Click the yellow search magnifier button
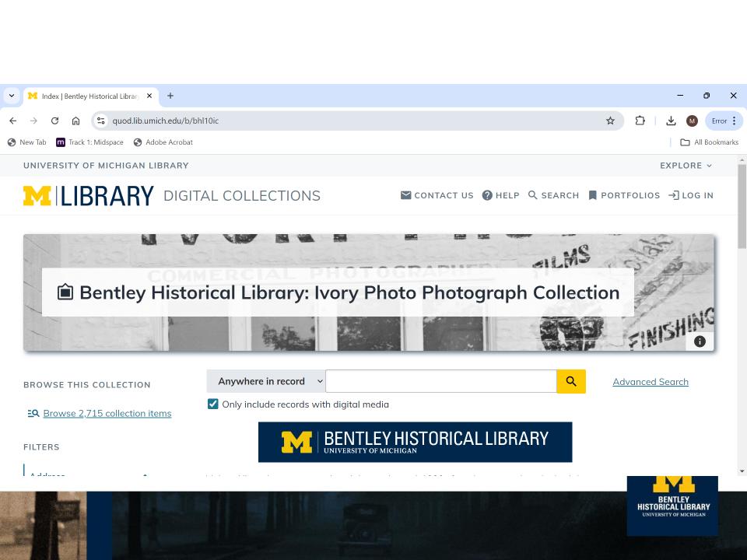 (571, 381)
